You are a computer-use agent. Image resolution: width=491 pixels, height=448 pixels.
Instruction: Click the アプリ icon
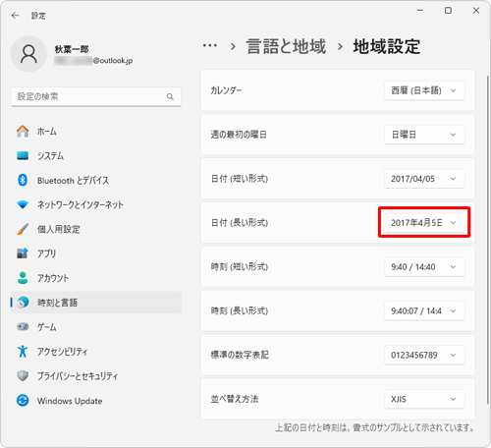23,253
